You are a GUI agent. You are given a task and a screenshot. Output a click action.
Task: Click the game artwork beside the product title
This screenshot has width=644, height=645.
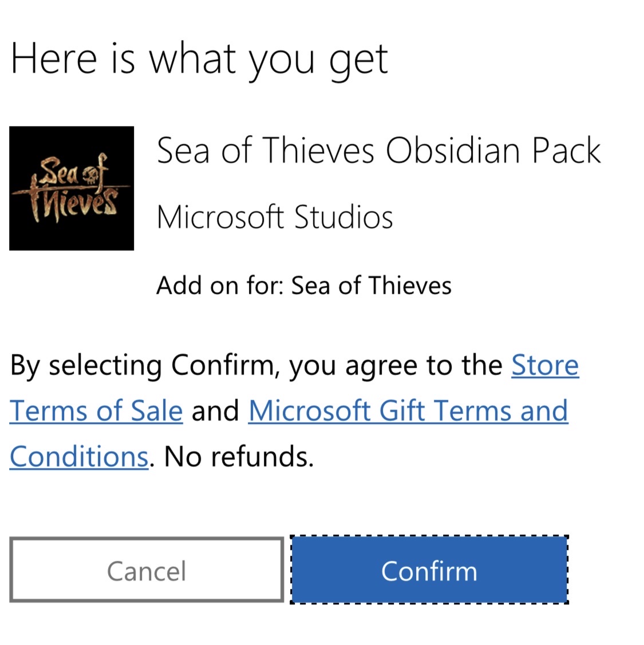tap(71, 188)
